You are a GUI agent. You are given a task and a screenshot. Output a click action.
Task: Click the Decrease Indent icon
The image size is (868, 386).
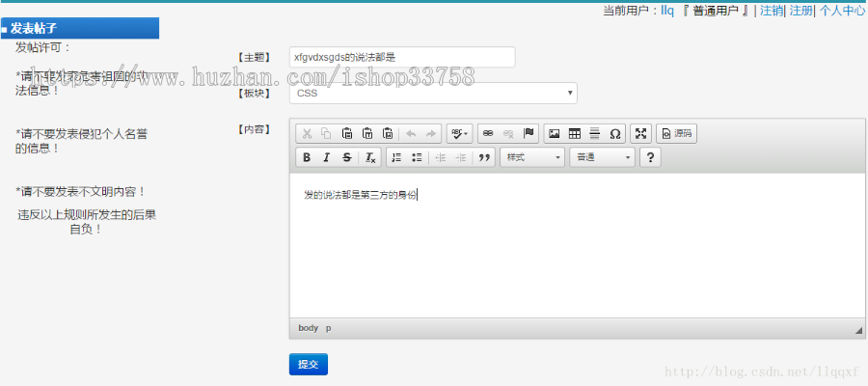click(x=441, y=158)
